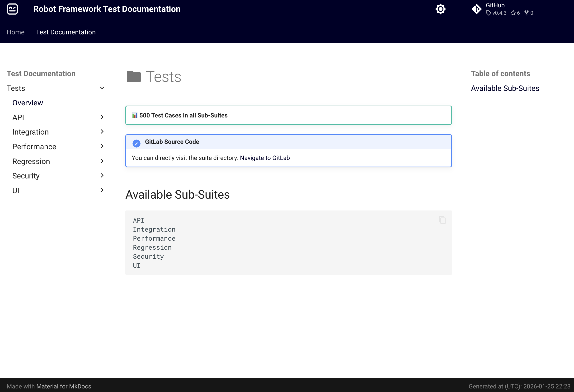Expand the API sub-suite chevron
This screenshot has width=574, height=392.
(102, 117)
